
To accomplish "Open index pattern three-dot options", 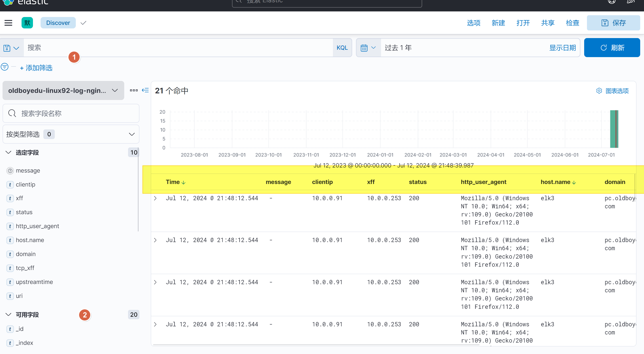I will [x=134, y=90].
